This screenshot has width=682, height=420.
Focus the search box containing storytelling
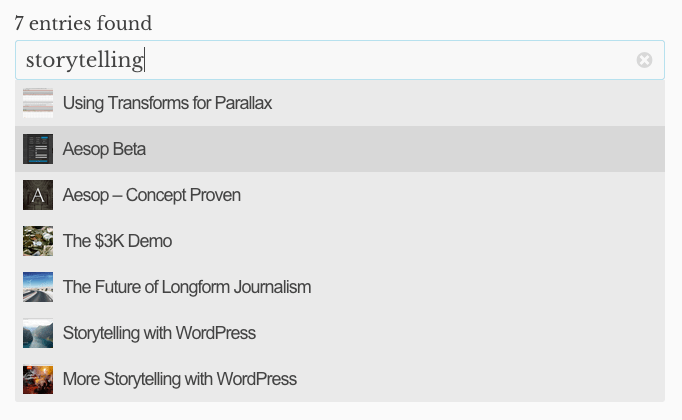340,60
